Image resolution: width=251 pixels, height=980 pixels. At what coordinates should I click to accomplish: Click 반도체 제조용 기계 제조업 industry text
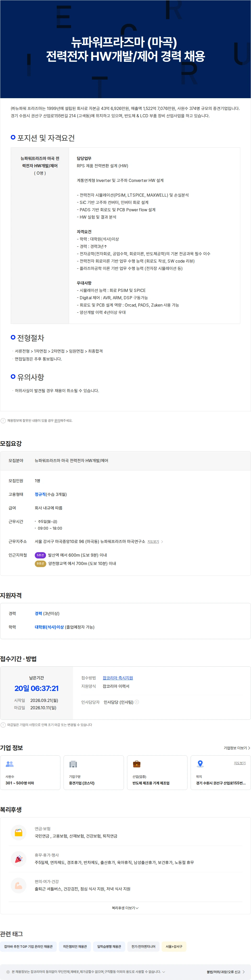coord(151,783)
